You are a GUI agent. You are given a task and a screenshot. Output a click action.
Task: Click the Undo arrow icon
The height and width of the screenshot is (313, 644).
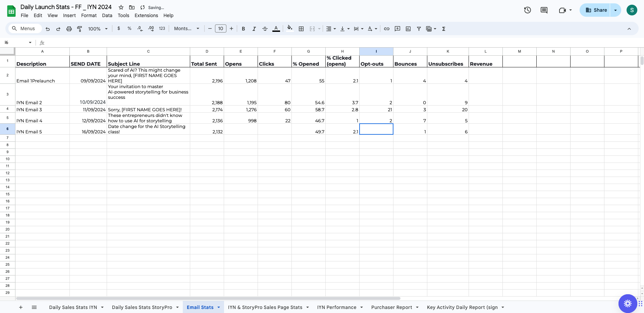pos(48,29)
